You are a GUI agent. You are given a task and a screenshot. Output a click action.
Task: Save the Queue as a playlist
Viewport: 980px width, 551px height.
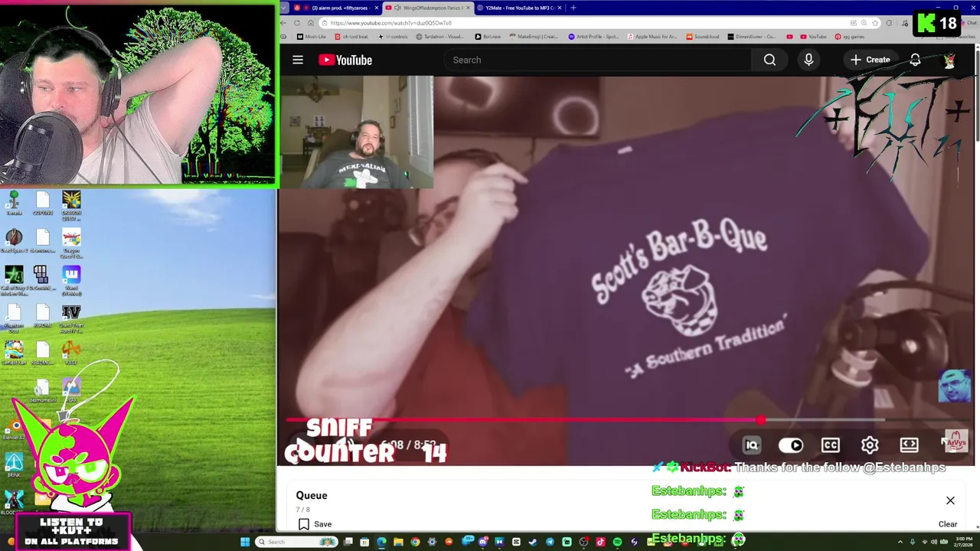click(315, 524)
